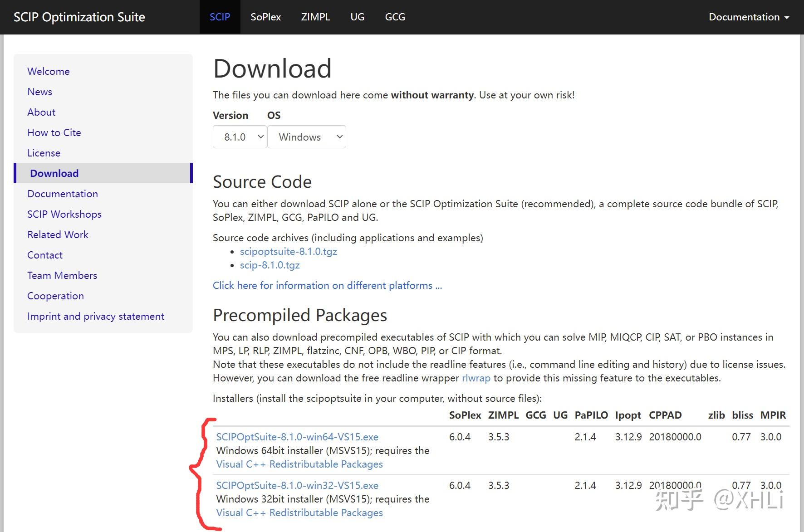The height and width of the screenshot is (532, 804).
Task: Open the Documentation dropdown menu
Action: [749, 17]
